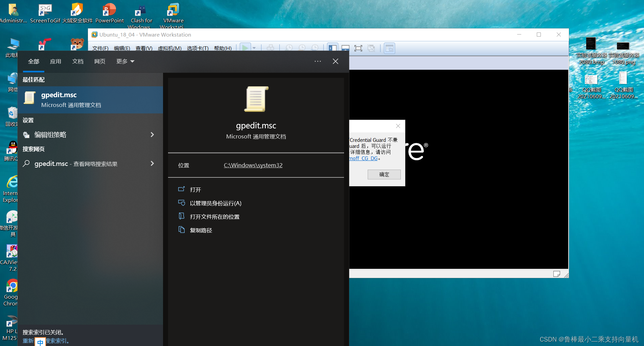This screenshot has width=644, height=346.
Task: Open VMware 帮助(H) menu
Action: [x=223, y=48]
